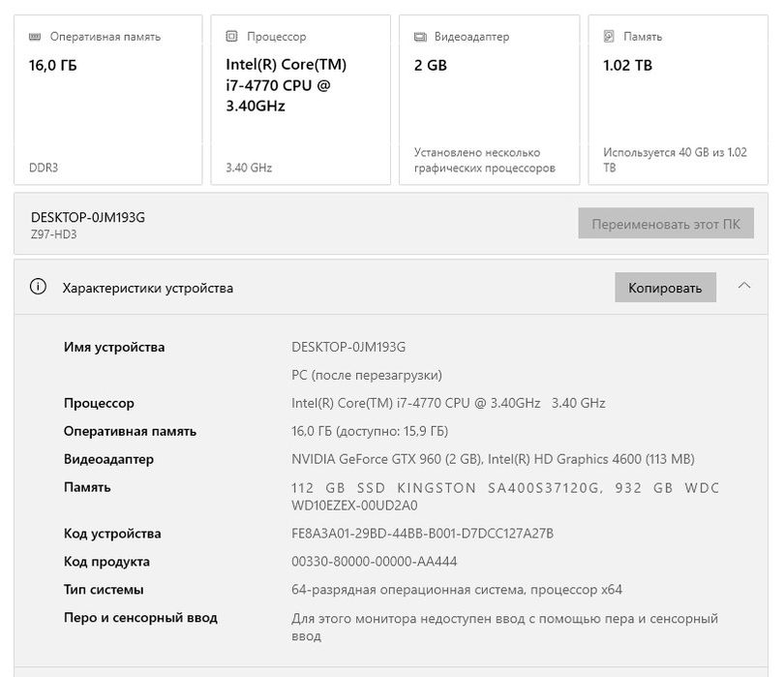Viewport: 784px width, 677px height.
Task: Open the Память 1.02 TB card
Action: pyautogui.click(x=678, y=100)
